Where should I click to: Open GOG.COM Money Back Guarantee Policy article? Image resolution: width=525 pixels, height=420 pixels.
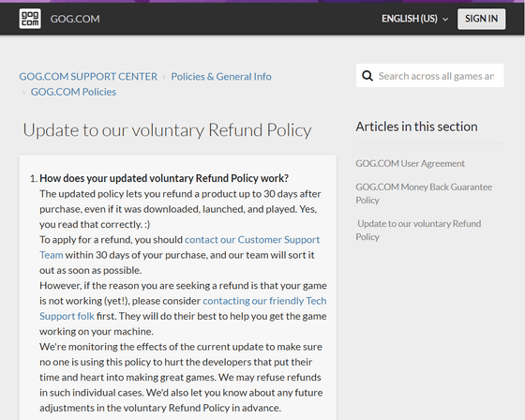[424, 193]
